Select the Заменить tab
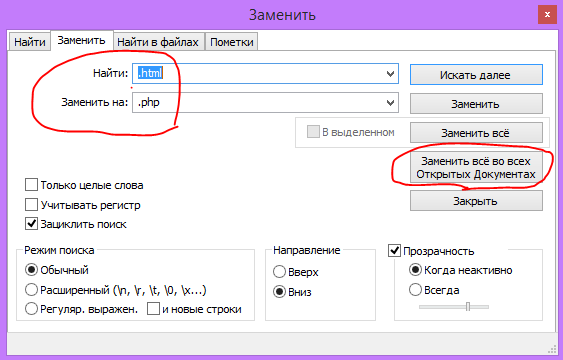Image resolution: width=563 pixels, height=360 pixels. click(x=82, y=40)
